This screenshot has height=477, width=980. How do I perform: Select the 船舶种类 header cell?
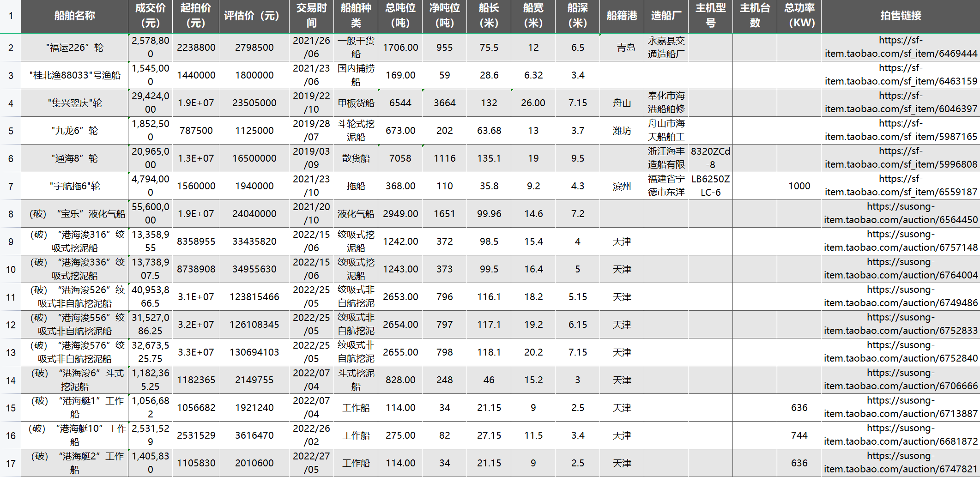pos(356,16)
